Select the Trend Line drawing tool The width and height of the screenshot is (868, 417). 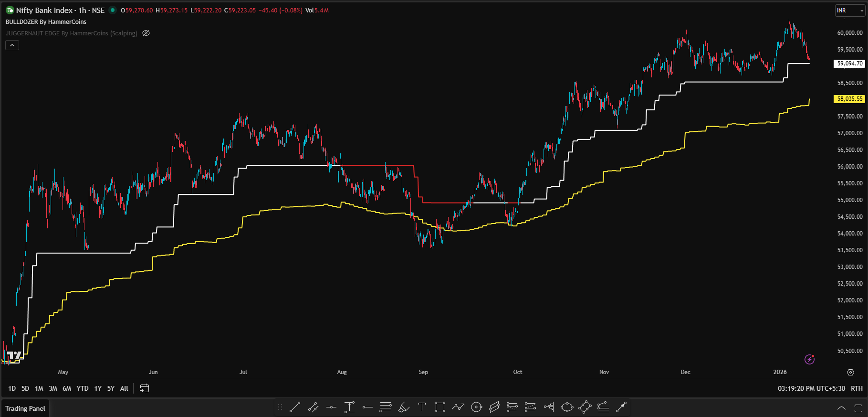click(x=295, y=407)
